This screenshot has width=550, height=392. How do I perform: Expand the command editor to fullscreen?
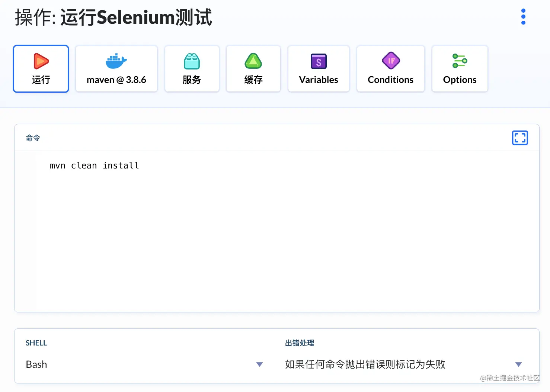click(x=520, y=138)
